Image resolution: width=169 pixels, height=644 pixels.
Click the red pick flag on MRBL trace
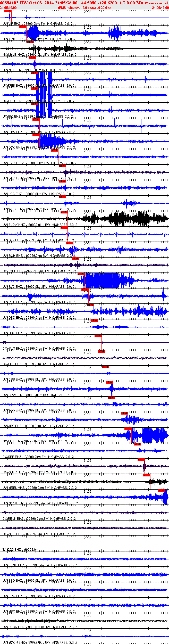coord(147,475)
